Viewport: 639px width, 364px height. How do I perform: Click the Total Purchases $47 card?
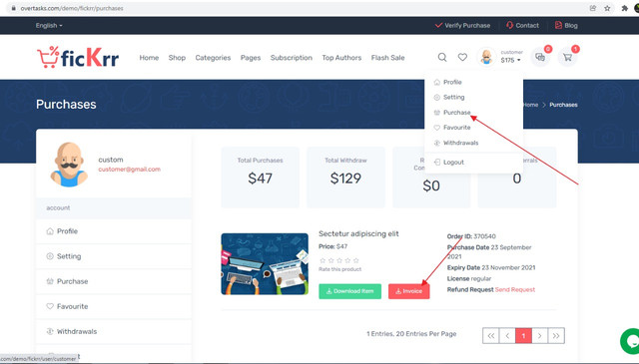260,178
